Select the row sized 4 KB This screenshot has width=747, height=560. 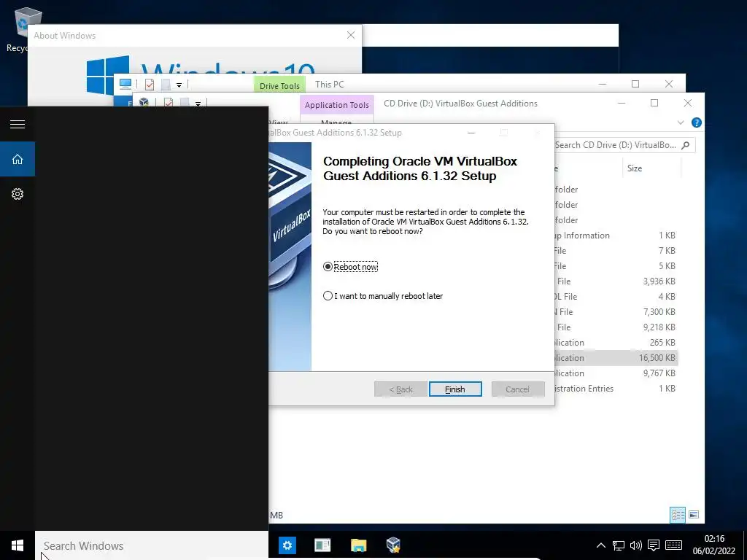pyautogui.click(x=616, y=296)
